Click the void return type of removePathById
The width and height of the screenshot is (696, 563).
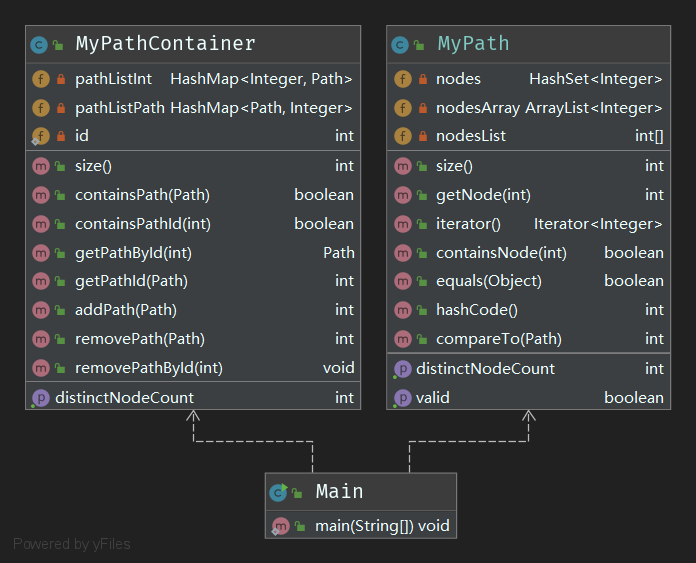click(x=338, y=368)
